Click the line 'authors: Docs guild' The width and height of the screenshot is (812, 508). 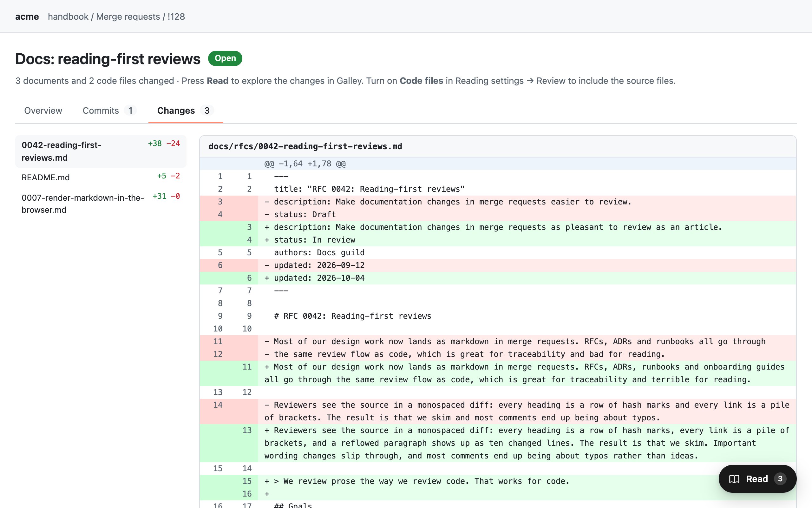(498, 253)
